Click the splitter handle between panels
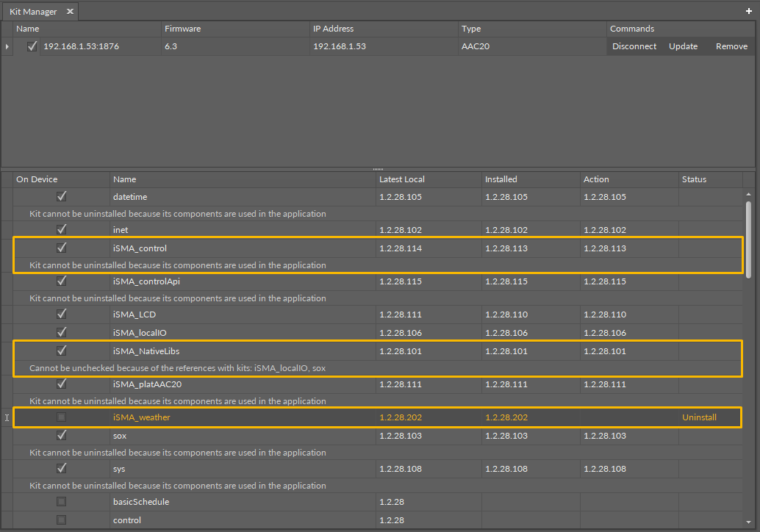 click(x=379, y=169)
